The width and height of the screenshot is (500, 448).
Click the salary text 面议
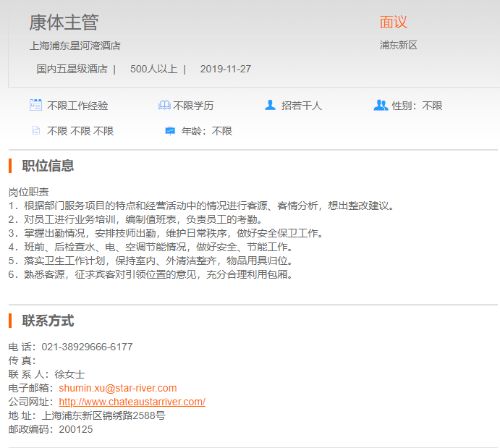click(394, 22)
